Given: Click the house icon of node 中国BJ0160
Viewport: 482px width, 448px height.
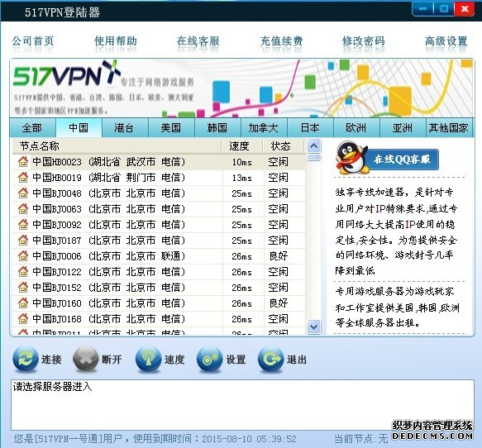Looking at the screenshot, I should tap(23, 303).
